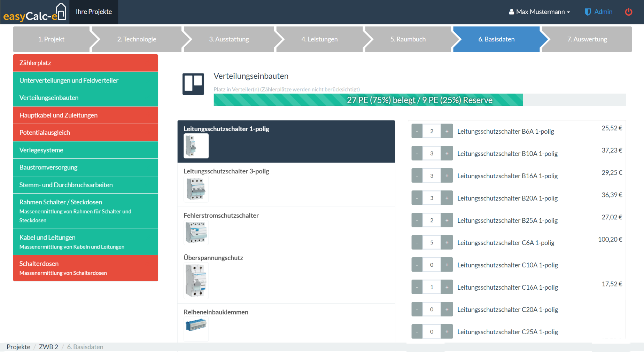Select the Fehlerstromschutzschalter device image
This screenshot has height=352, width=644.
[196, 233]
